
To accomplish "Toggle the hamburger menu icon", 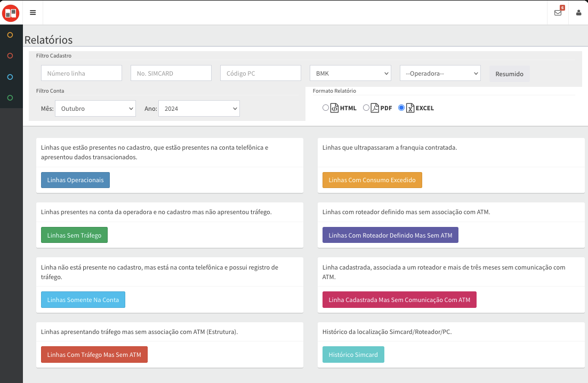I will click(x=33, y=13).
